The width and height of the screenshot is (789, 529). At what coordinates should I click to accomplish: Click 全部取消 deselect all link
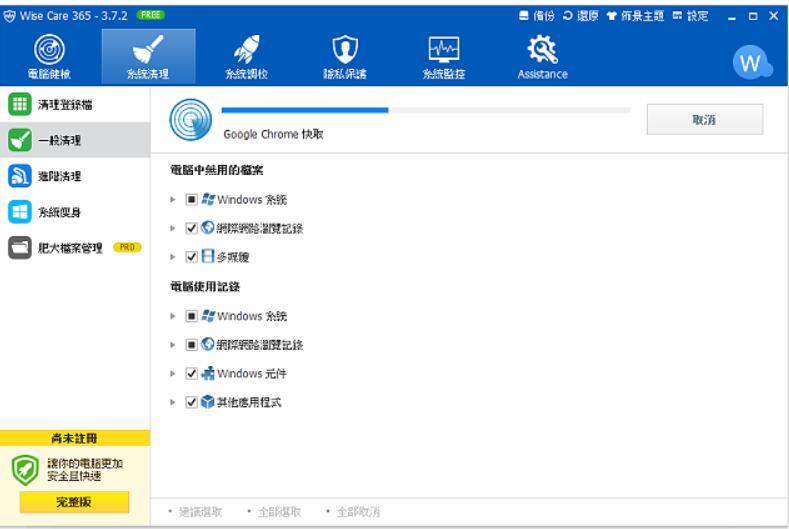(358, 512)
